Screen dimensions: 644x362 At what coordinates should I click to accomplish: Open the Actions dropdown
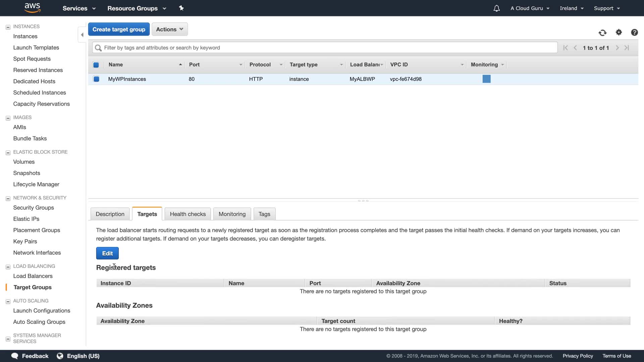click(170, 29)
